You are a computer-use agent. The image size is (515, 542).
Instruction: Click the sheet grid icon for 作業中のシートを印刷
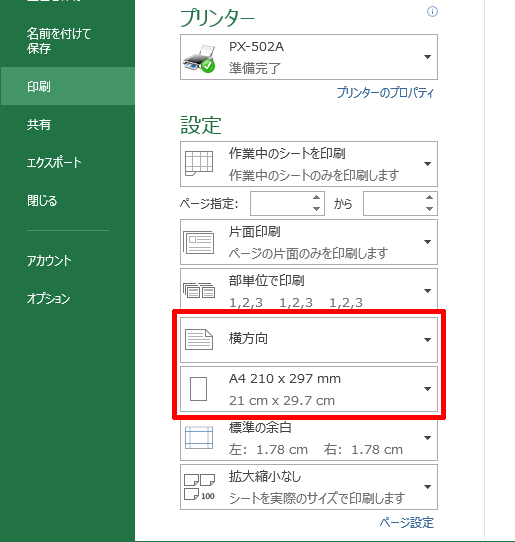point(199,163)
